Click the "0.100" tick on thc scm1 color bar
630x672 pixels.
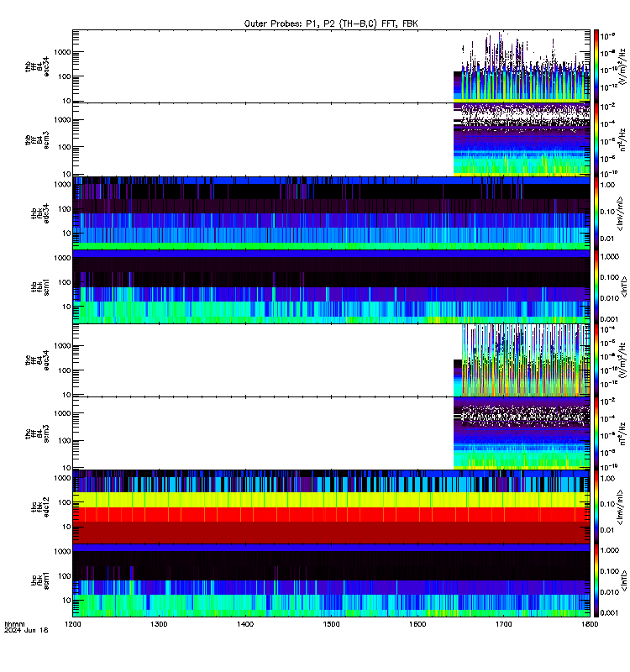coord(610,571)
